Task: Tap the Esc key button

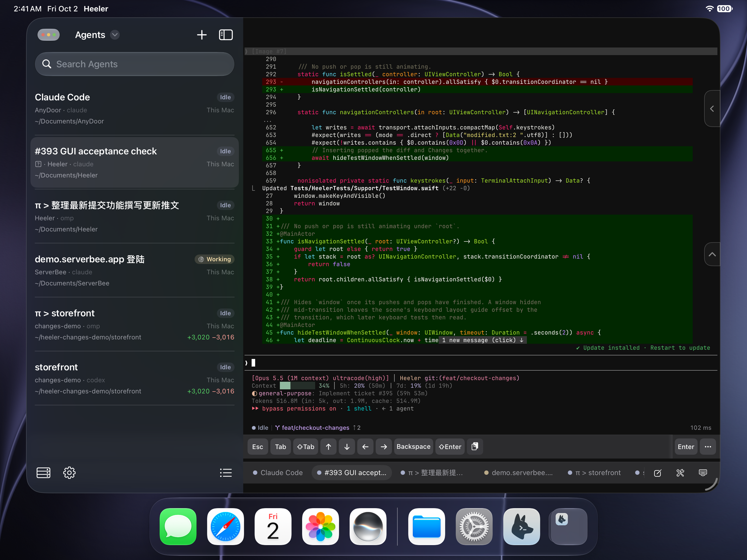Action: (258, 447)
